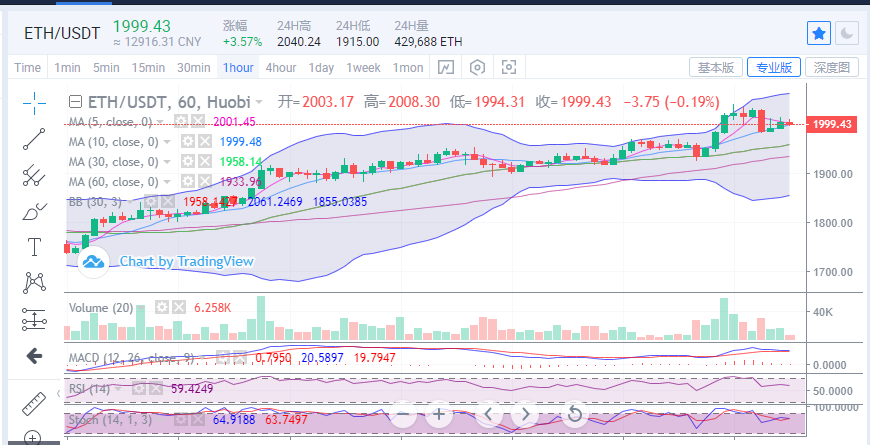Switch to 基本版 basic version
870x445 pixels.
click(716, 68)
